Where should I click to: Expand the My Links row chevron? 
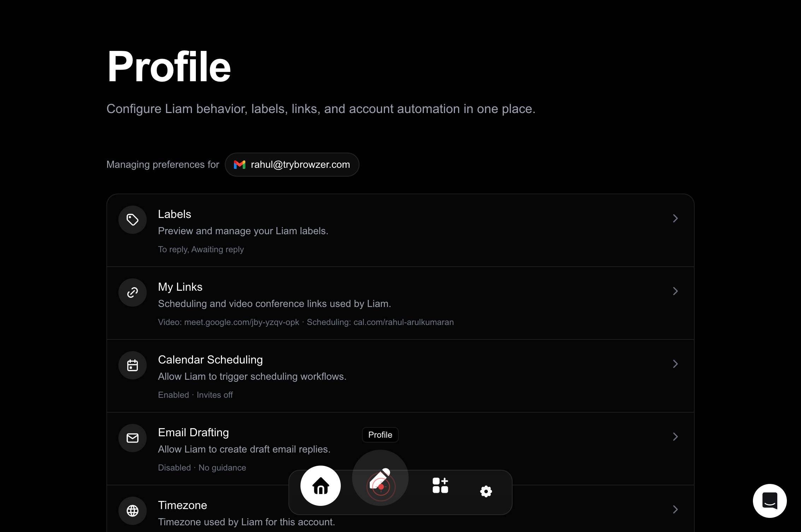[675, 291]
